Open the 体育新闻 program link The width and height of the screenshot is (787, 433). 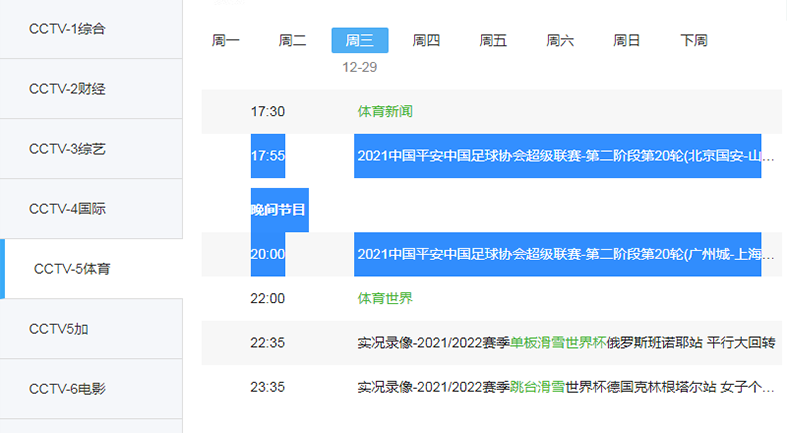tap(385, 111)
